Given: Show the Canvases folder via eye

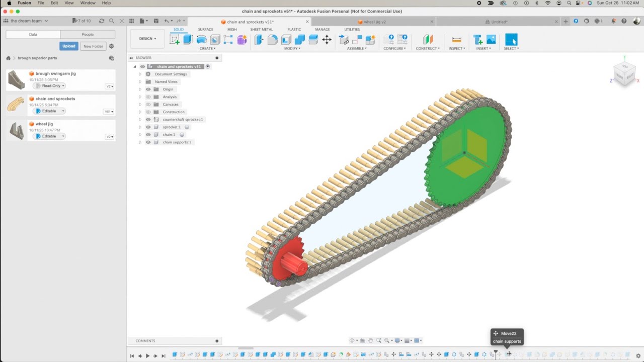Looking at the screenshot, I should coord(148,104).
